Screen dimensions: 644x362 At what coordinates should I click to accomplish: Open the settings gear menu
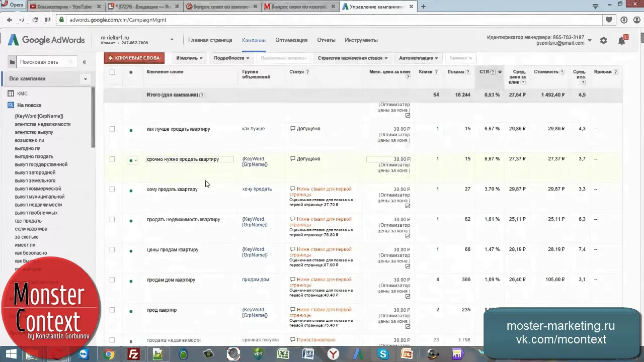(x=603, y=41)
